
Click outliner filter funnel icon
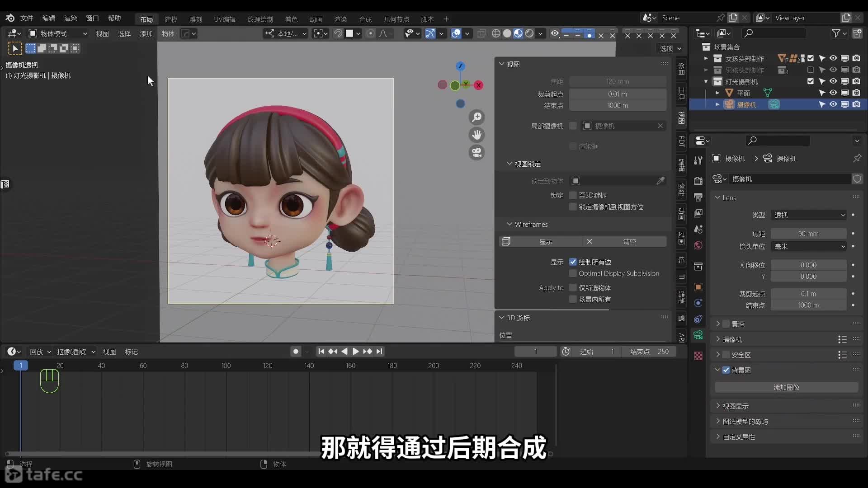tap(836, 33)
